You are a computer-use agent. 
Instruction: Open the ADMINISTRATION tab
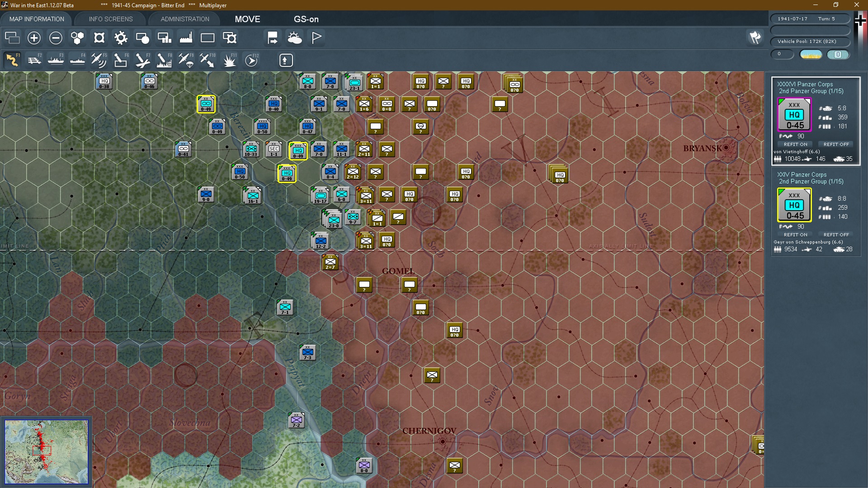point(185,19)
